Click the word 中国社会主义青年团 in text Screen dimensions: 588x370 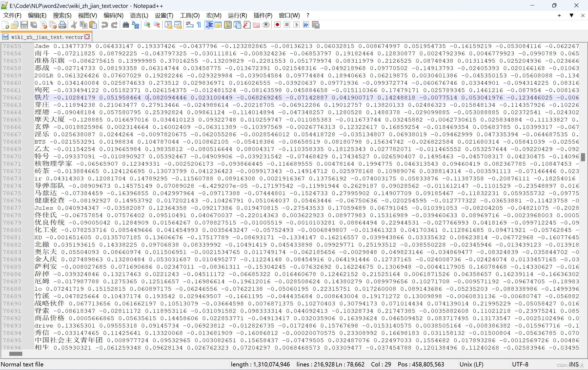click(x=69, y=340)
